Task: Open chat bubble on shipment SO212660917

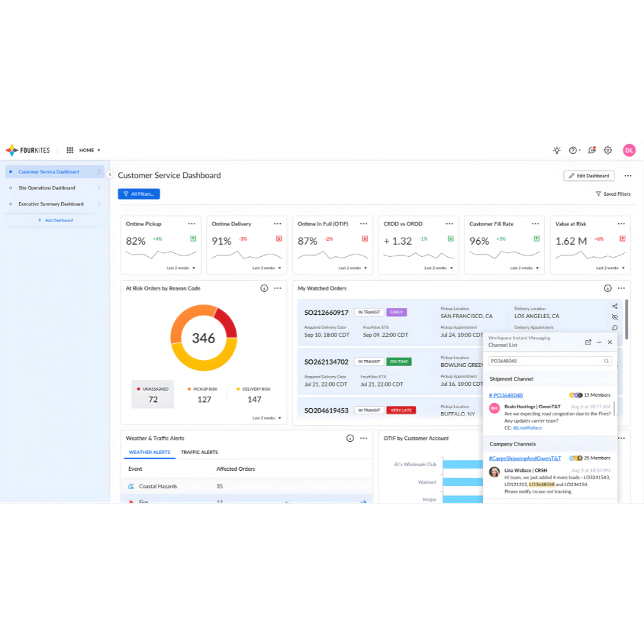Action: 615,327
